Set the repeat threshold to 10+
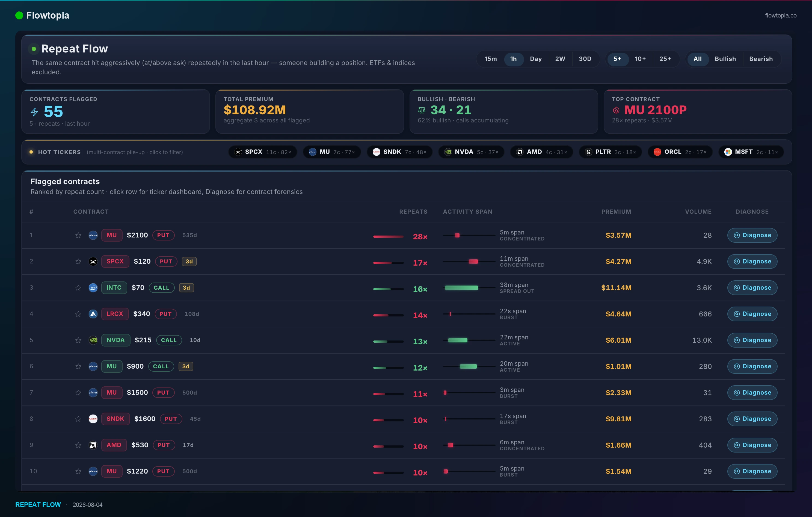Screen dimensions: 812x517 click(640, 59)
